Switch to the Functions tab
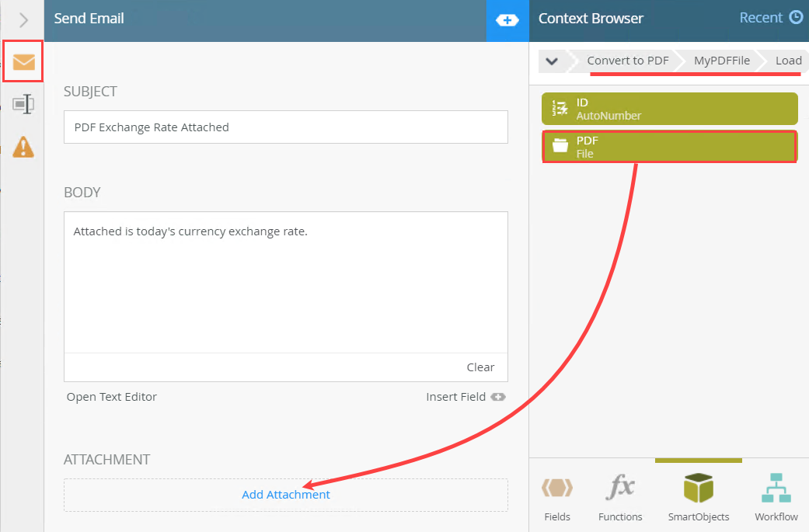 click(x=620, y=498)
